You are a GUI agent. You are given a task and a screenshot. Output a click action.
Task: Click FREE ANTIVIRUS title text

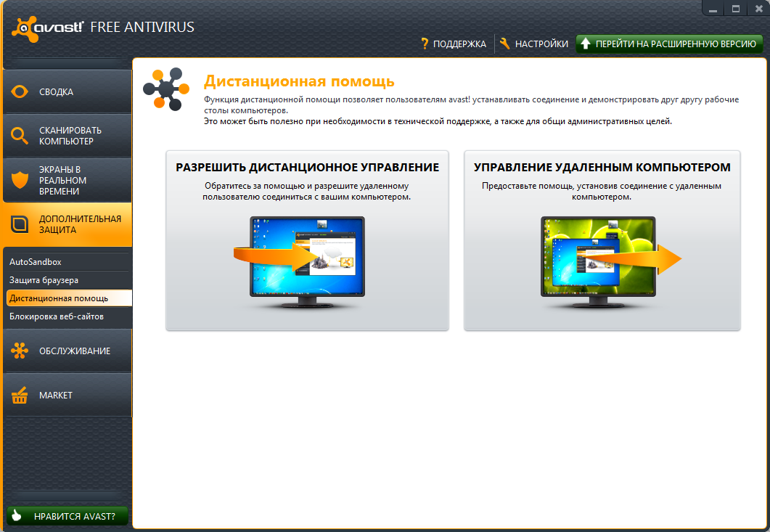click(x=142, y=27)
